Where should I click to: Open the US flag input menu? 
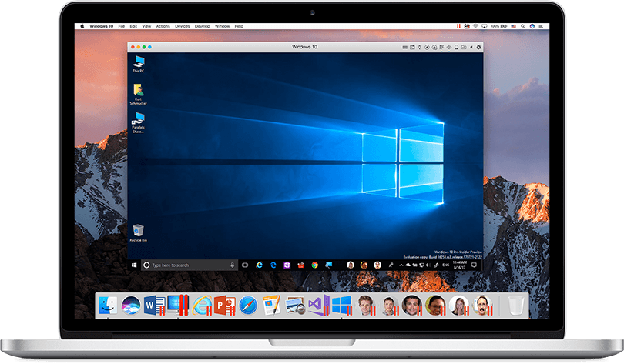513,26
